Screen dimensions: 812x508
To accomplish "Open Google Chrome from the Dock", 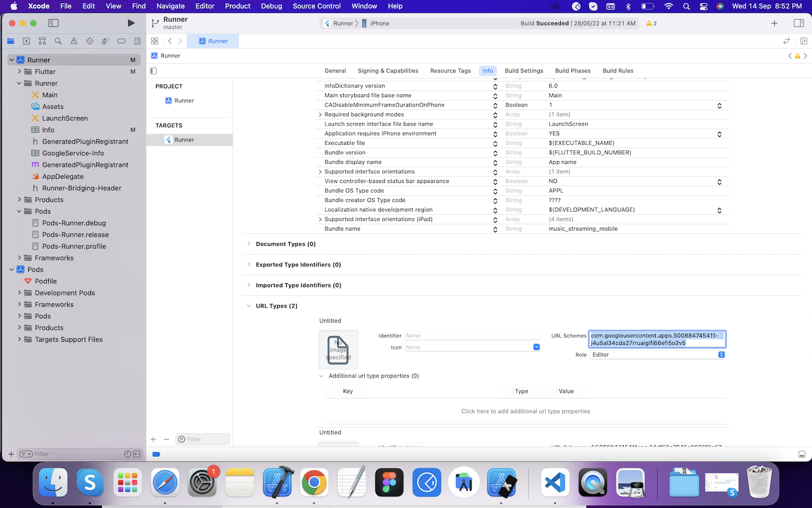I will [x=314, y=482].
